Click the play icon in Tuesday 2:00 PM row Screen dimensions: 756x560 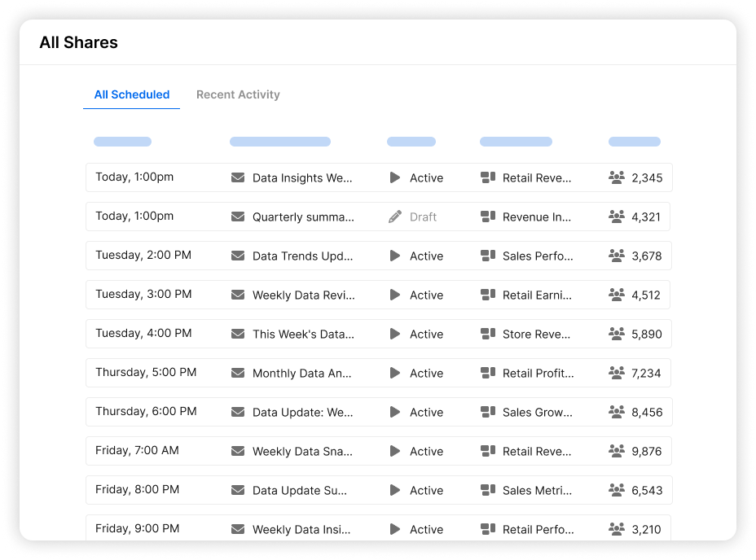coord(395,256)
